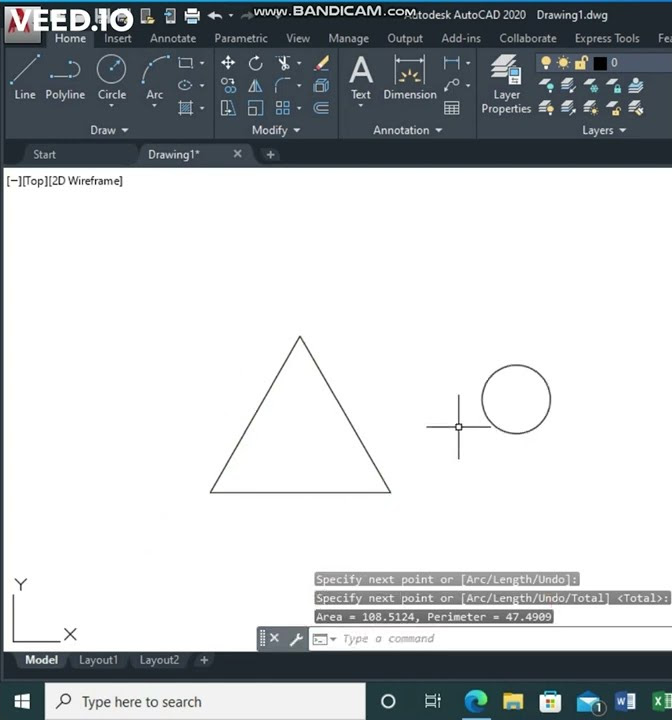Viewport: 672px width, 720px height.
Task: Activate the Copy tool
Action: pyautogui.click(x=228, y=85)
